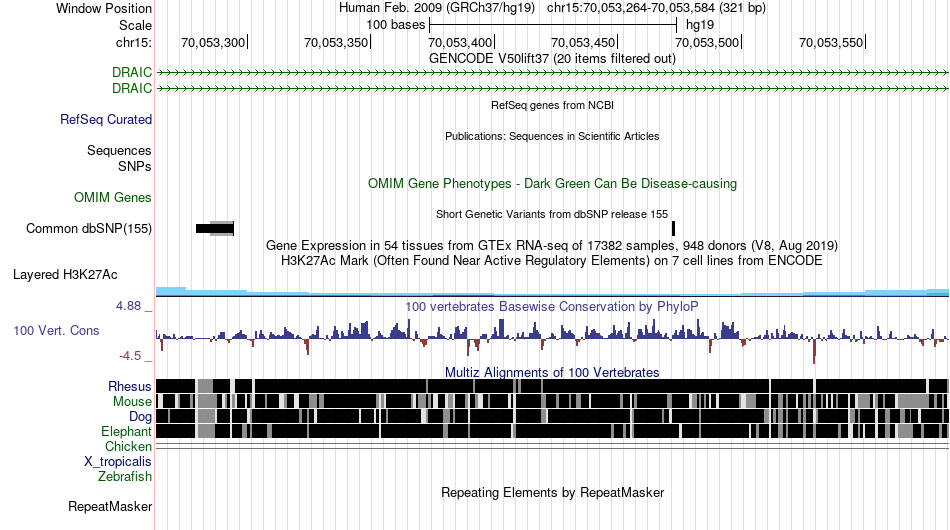
Task: Click the -4.5 PhyloP lower limit value
Action: [130, 356]
